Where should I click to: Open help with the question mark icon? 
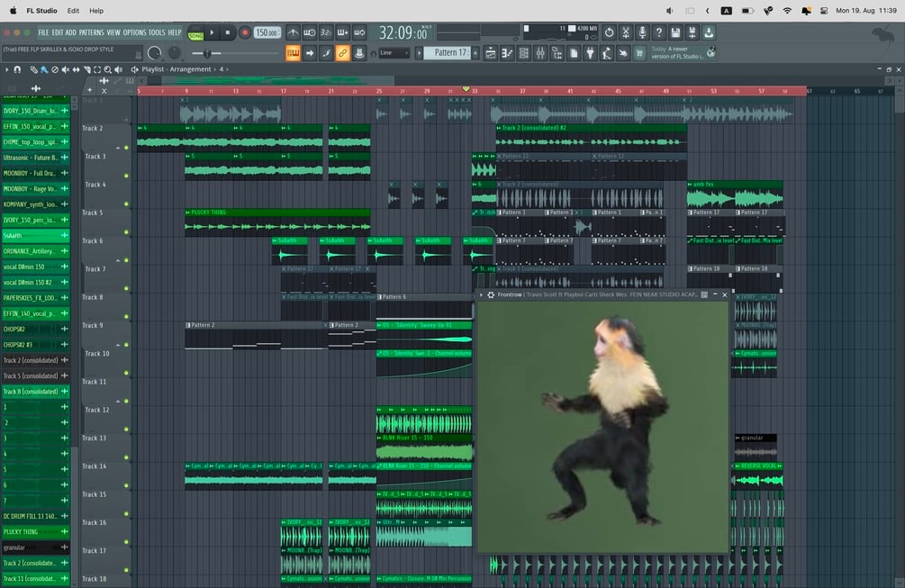658,33
